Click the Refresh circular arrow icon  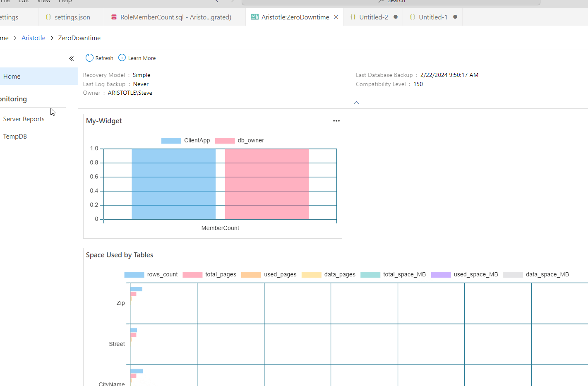pos(89,58)
